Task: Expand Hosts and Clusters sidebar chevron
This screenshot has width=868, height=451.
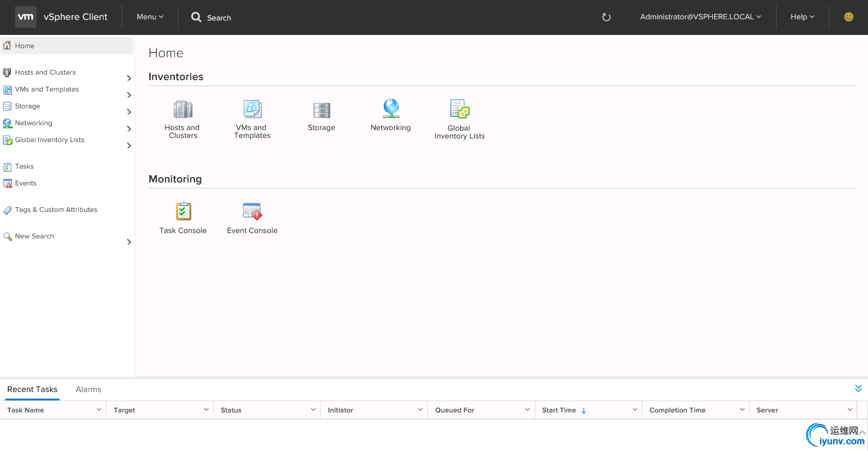Action: pos(129,78)
